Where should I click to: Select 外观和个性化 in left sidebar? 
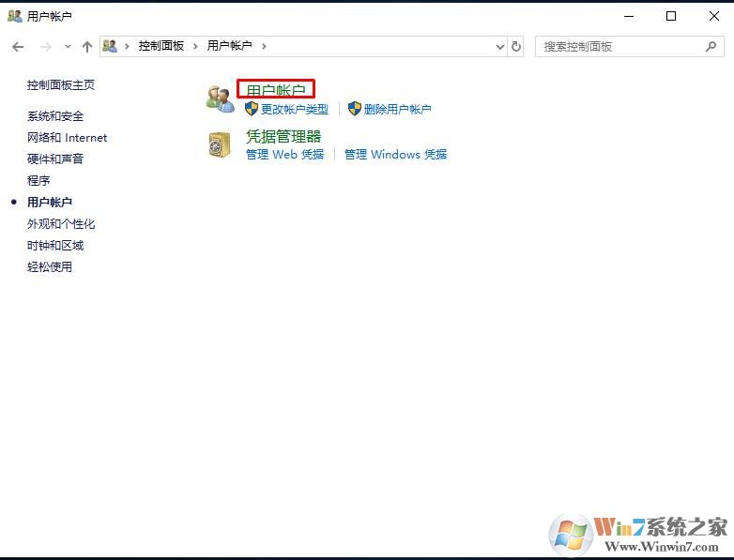coord(61,223)
